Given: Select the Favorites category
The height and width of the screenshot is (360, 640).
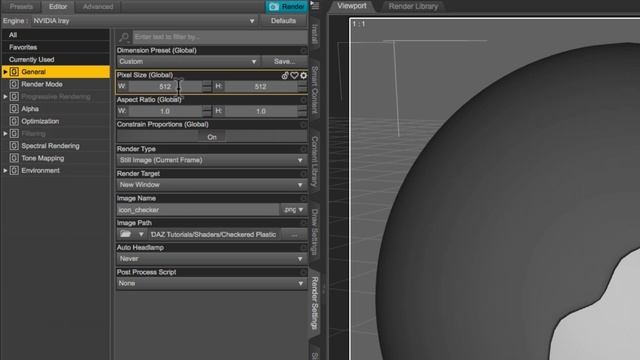Looking at the screenshot, I should coord(56,47).
